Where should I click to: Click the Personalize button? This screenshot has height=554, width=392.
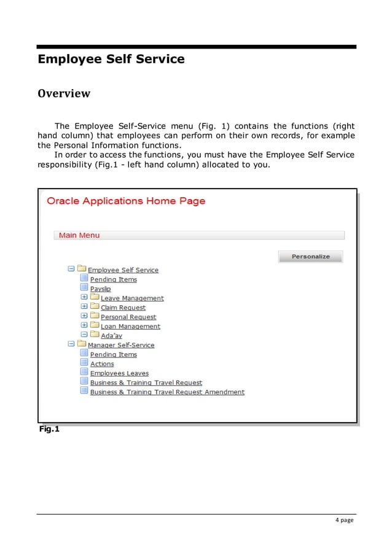(310, 257)
